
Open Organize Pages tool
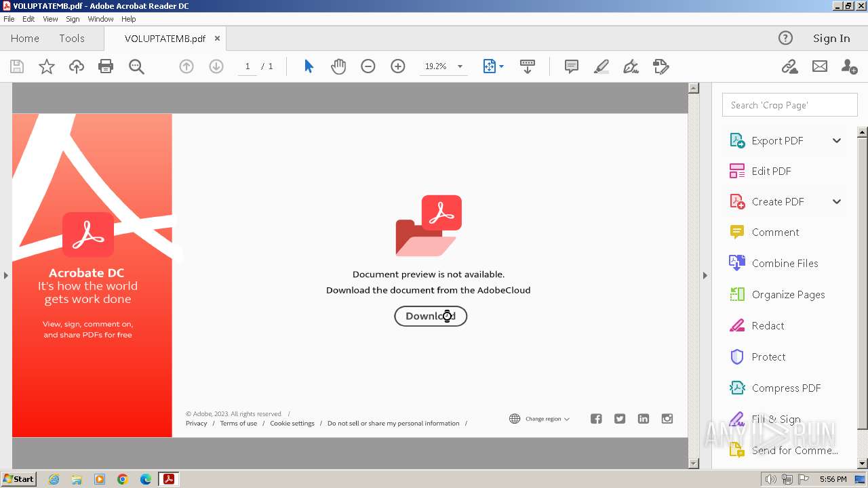tap(777, 294)
